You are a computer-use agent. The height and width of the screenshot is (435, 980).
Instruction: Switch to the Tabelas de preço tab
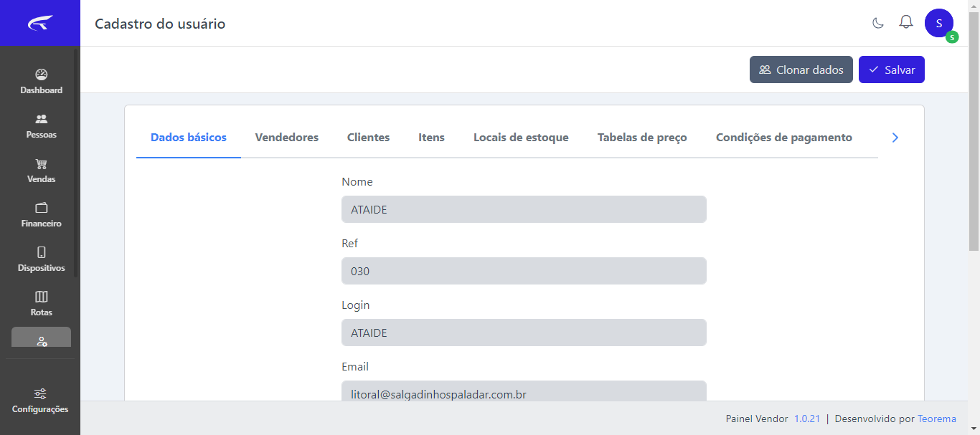pos(642,137)
